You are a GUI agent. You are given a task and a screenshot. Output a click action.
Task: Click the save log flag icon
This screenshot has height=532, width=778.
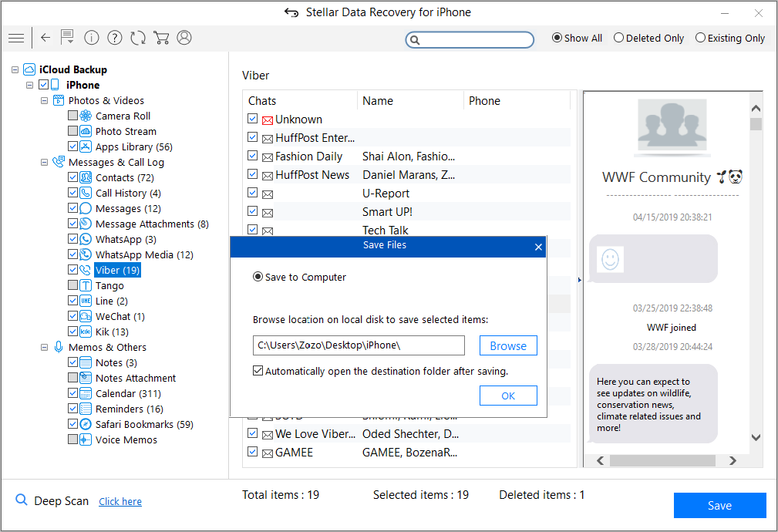68,37
